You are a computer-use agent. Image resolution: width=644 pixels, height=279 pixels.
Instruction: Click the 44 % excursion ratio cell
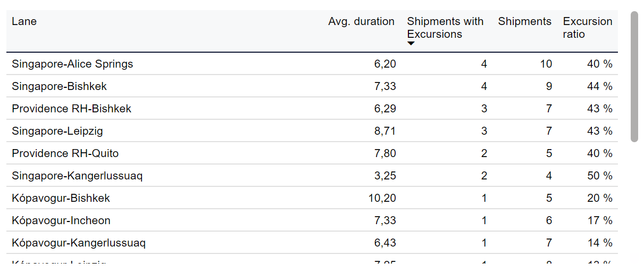600,86
